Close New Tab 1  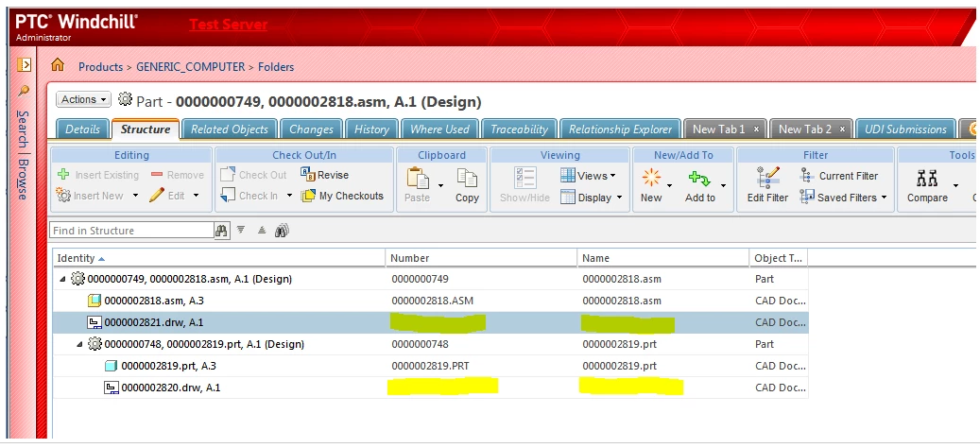click(756, 129)
